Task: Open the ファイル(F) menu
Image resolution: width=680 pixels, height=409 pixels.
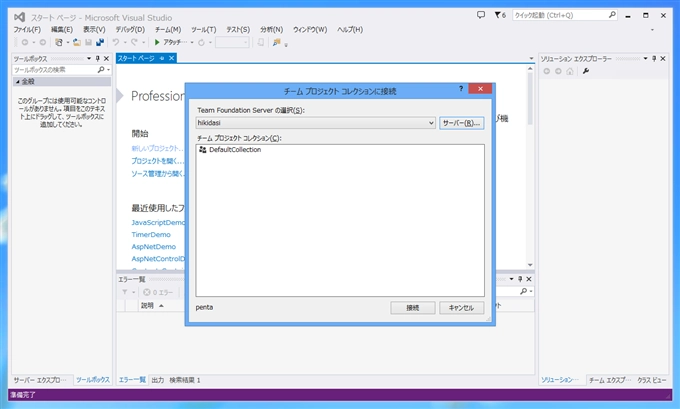Action: click(x=27, y=29)
